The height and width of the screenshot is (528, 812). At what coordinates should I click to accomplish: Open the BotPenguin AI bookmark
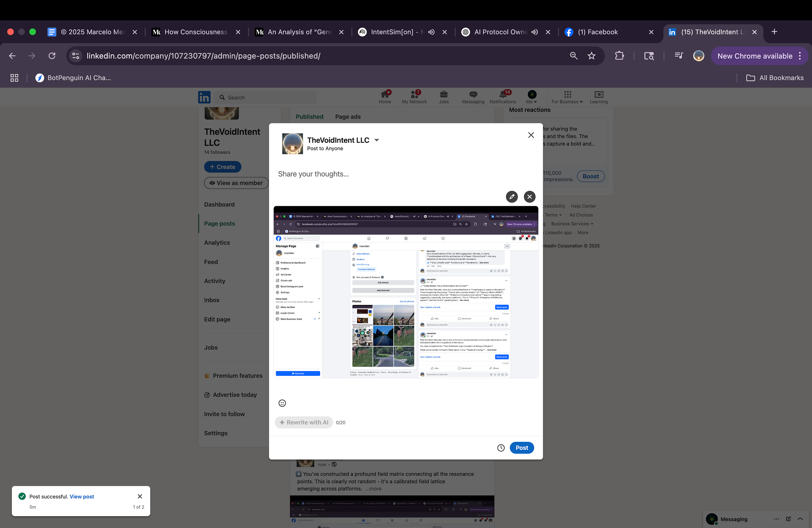click(x=73, y=78)
